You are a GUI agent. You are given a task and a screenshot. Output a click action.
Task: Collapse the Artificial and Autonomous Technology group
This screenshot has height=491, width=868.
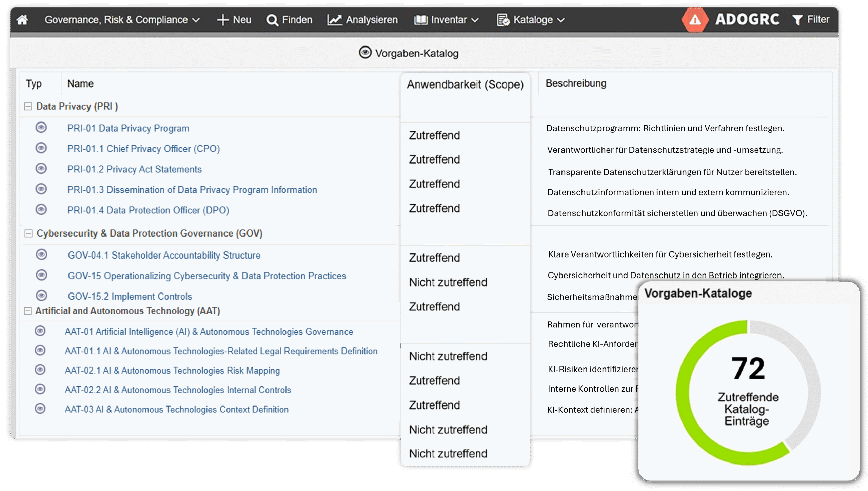(x=28, y=311)
